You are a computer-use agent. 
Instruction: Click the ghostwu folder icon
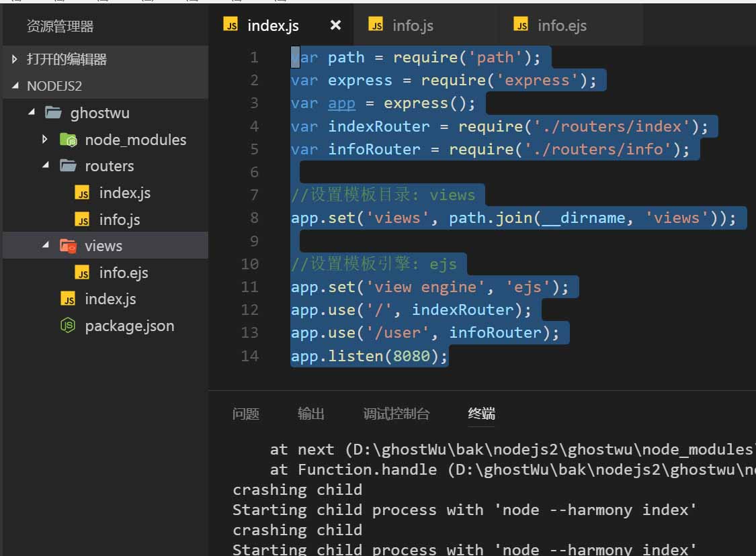coord(54,113)
